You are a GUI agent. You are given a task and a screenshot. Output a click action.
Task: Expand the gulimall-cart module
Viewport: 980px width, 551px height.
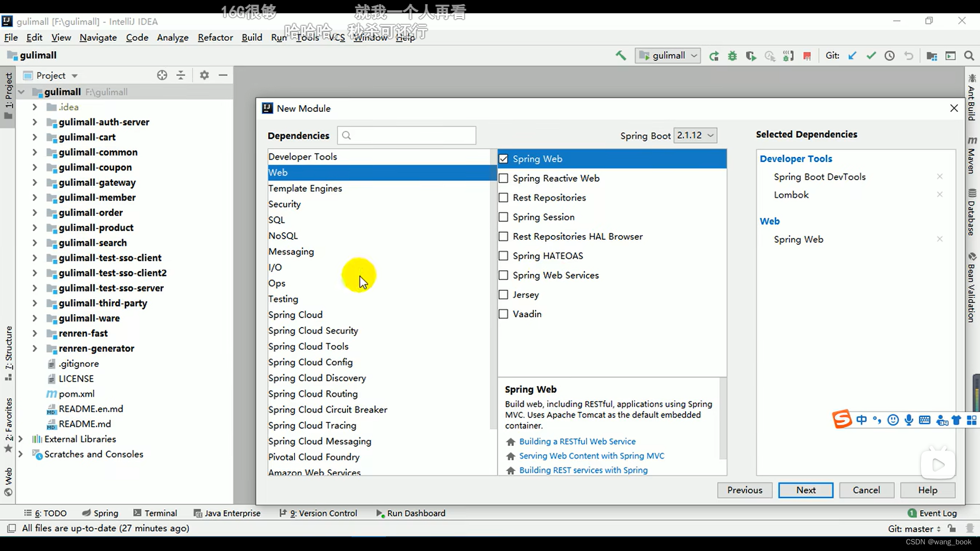pyautogui.click(x=35, y=137)
